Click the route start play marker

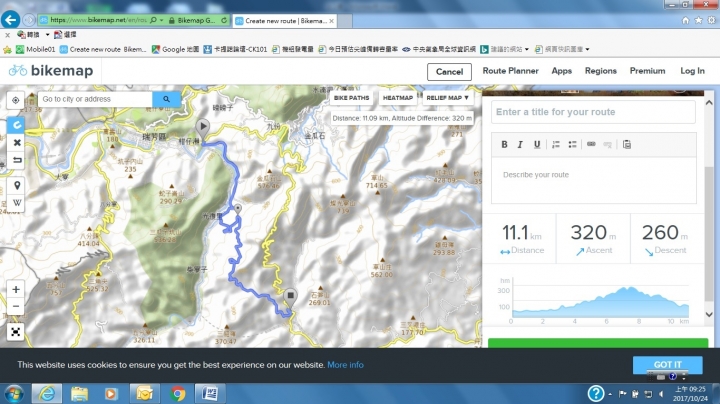[202, 128]
